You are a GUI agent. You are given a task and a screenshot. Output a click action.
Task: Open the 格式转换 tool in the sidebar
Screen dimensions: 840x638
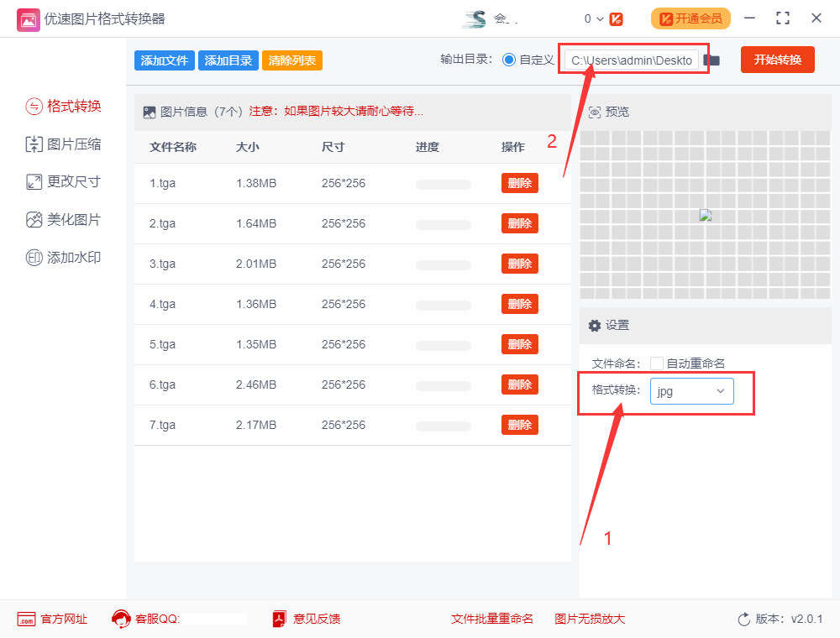point(65,107)
